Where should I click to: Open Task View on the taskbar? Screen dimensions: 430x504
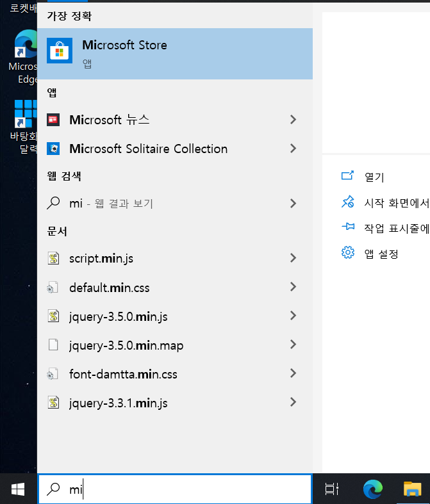coord(331,489)
